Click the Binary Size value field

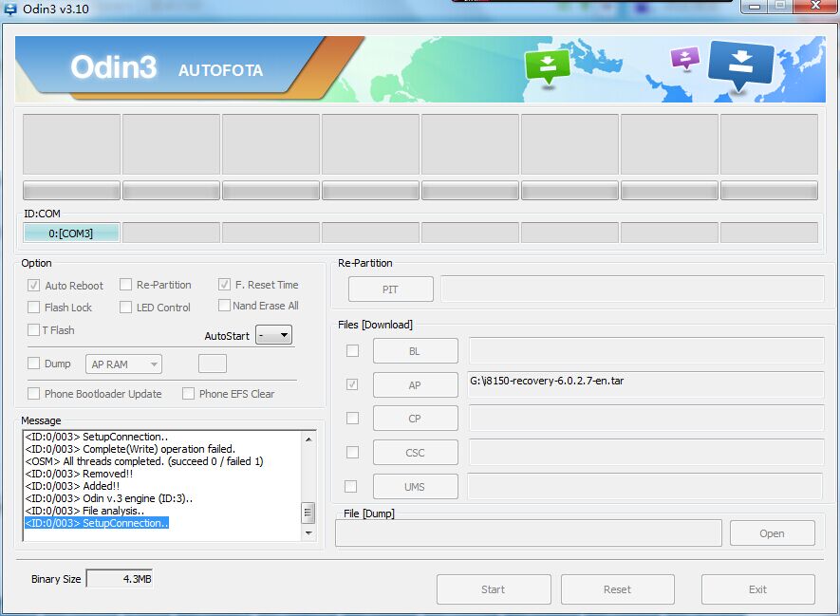coord(120,578)
